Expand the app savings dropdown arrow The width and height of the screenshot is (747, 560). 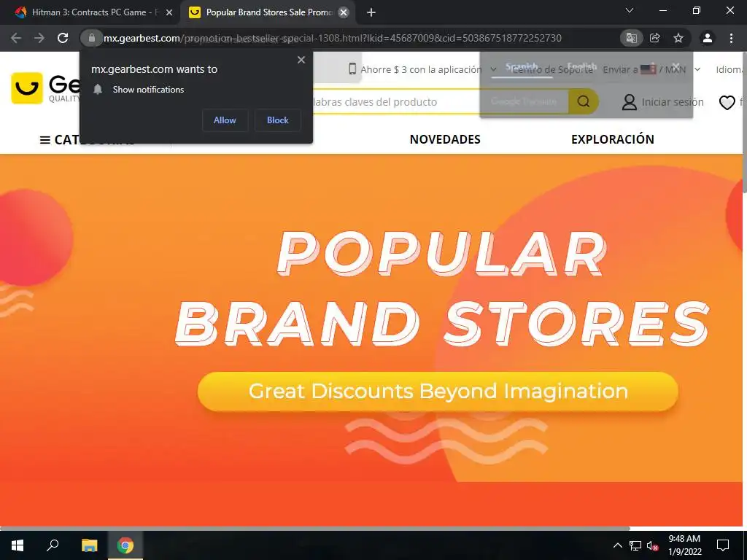coord(494,69)
